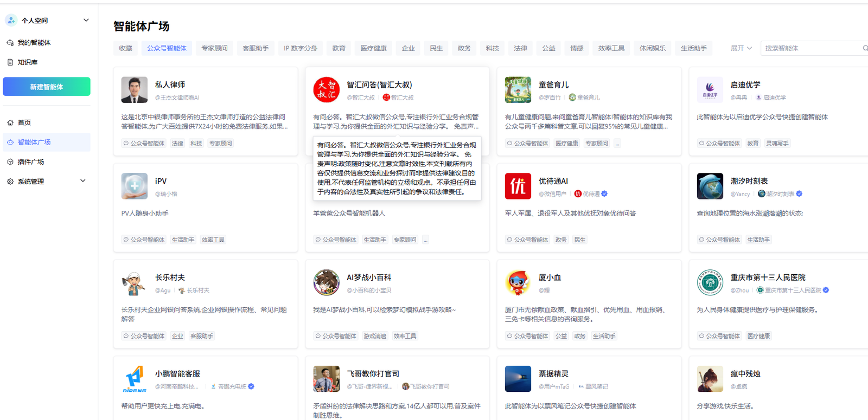This screenshot has width=868, height=420.
Task: Click the 童爸育儿 card thumbnail
Action: 518,89
